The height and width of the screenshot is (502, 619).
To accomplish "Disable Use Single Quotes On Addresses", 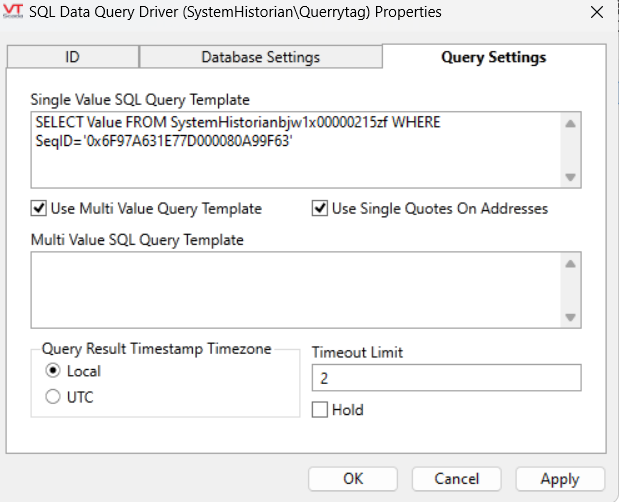I will [x=320, y=209].
